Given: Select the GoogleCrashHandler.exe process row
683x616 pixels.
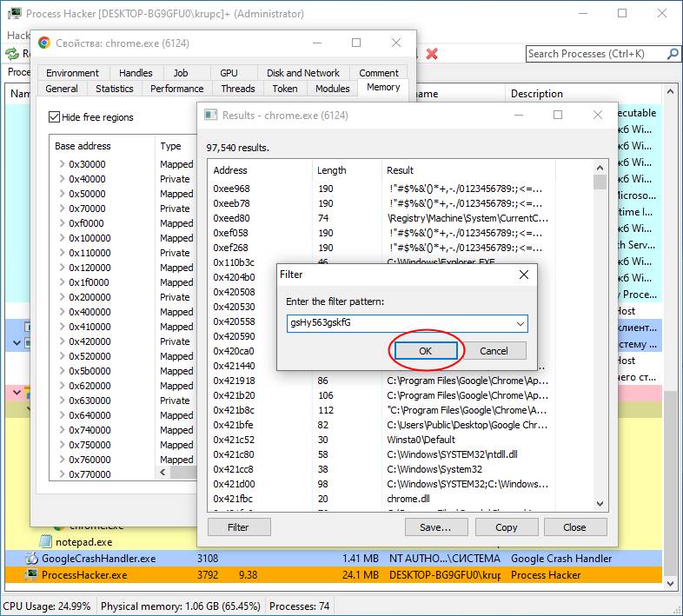Looking at the screenshot, I should [x=334, y=559].
